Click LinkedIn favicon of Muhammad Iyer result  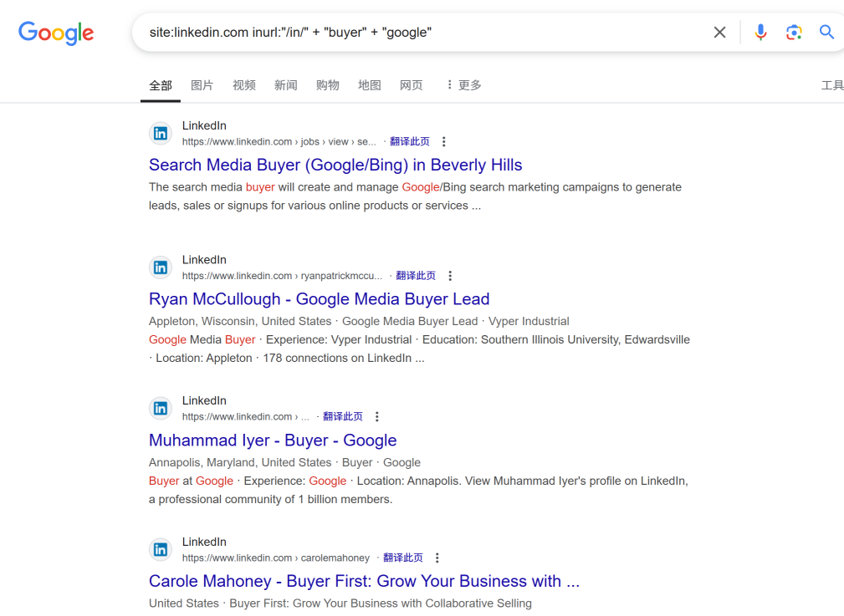point(161,409)
